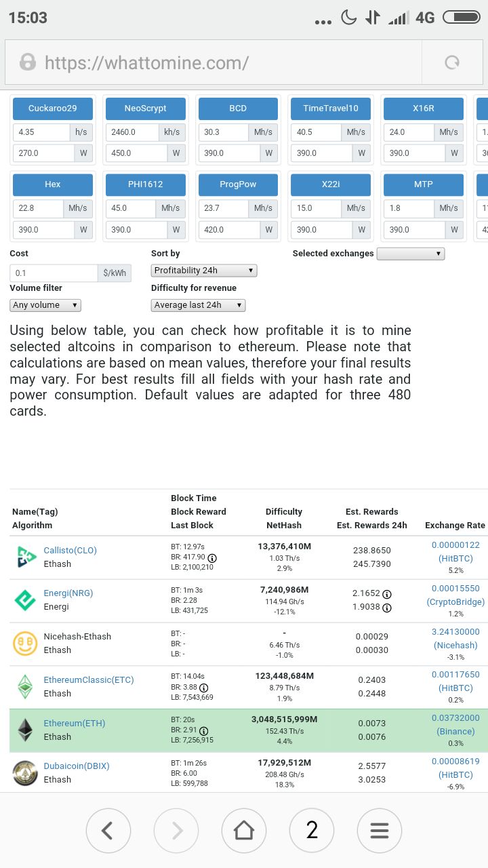488x868 pixels.
Task: Click info icon beside Callisto block reward
Action: tap(211, 557)
